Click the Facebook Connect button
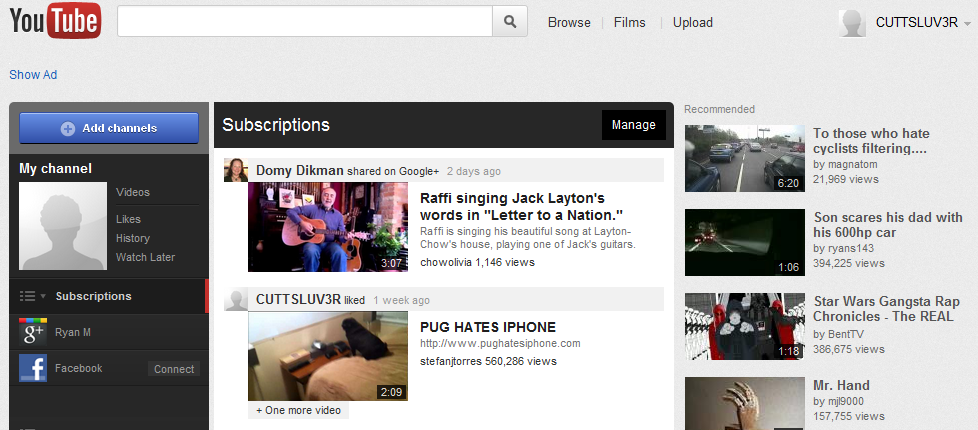The width and height of the screenshot is (978, 430). click(x=174, y=369)
